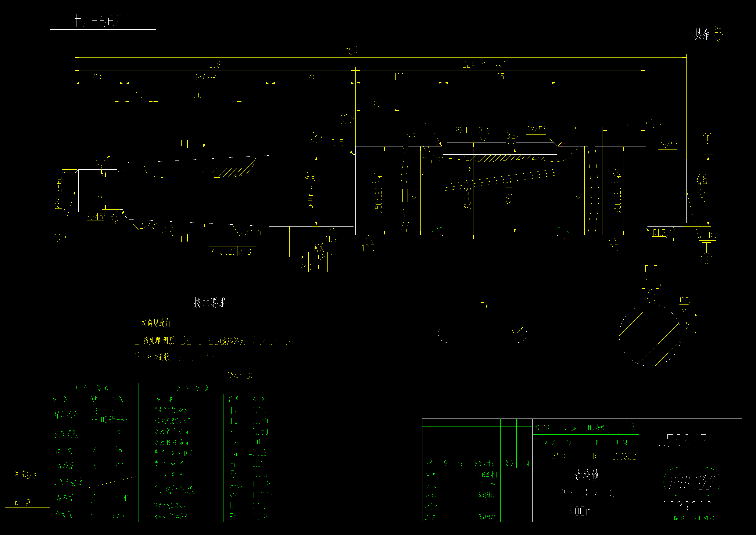Click the 打上 leader note
Viewport: 756px width, 535px height.
pos(411,134)
